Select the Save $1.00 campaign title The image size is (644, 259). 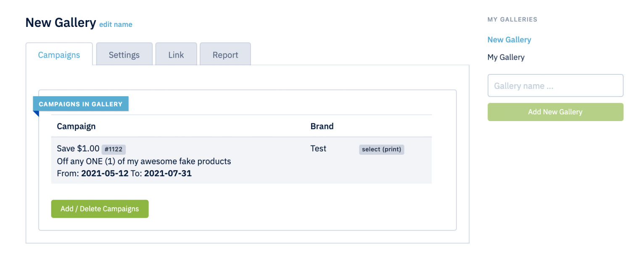click(x=78, y=148)
